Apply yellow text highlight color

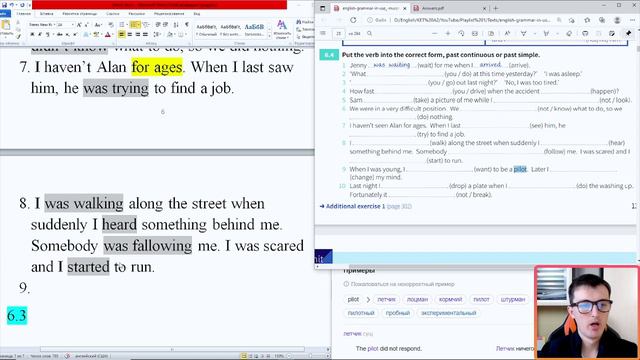tap(96, 35)
